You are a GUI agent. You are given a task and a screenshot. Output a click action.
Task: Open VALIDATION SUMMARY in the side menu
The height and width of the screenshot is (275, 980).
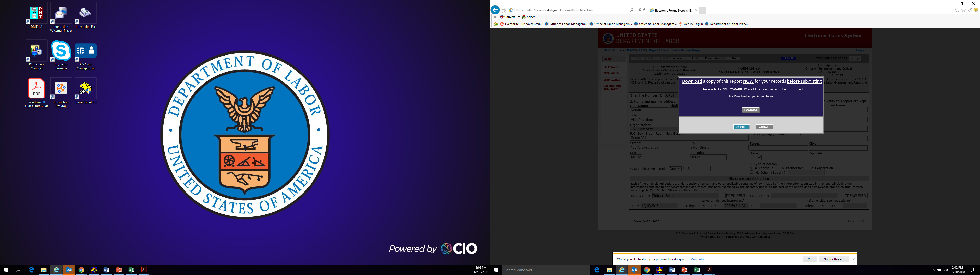coord(612,87)
